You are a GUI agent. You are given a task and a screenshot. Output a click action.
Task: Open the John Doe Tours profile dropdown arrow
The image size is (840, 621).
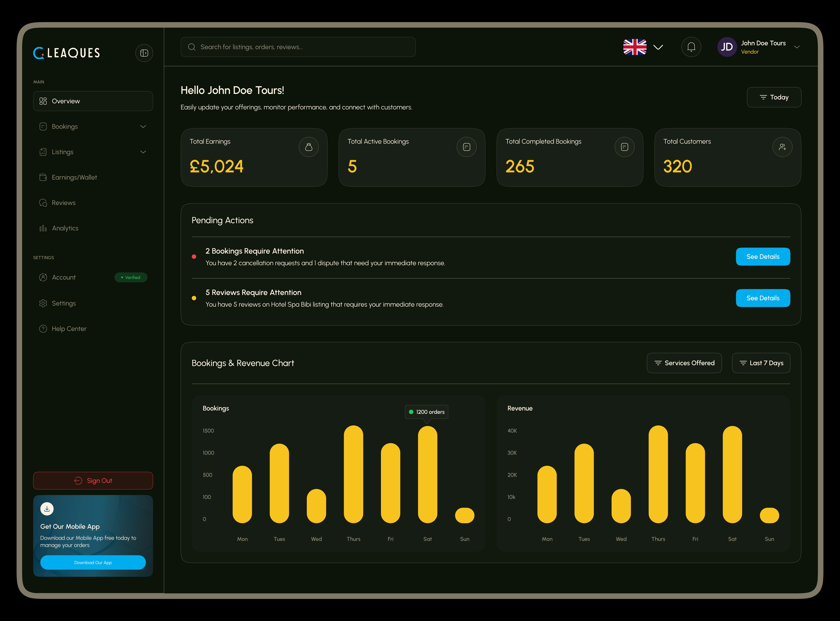[x=797, y=47]
